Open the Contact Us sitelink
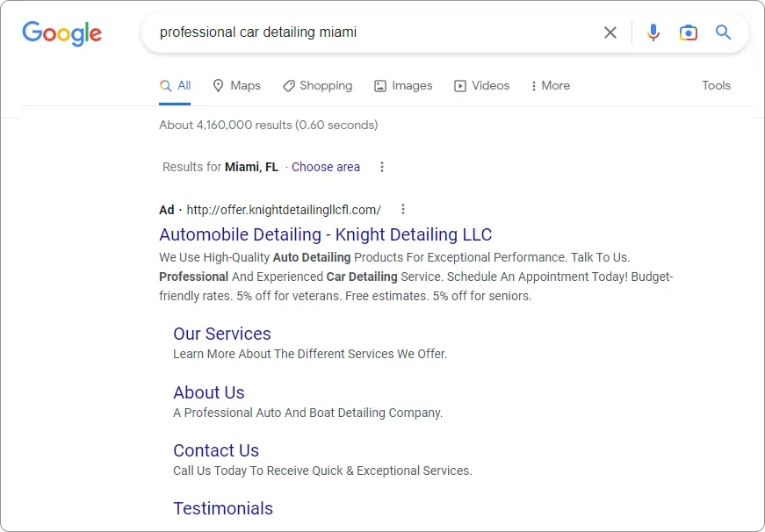The image size is (765, 532). [x=216, y=450]
